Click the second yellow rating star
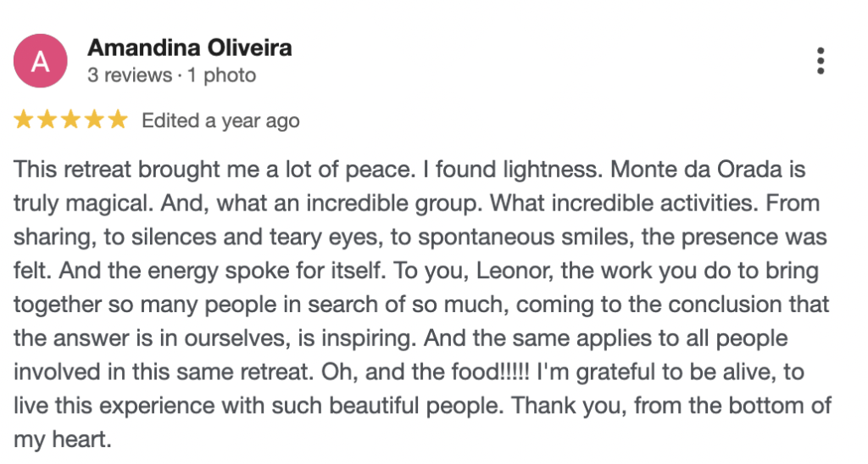This screenshot has width=868, height=464. 47,120
